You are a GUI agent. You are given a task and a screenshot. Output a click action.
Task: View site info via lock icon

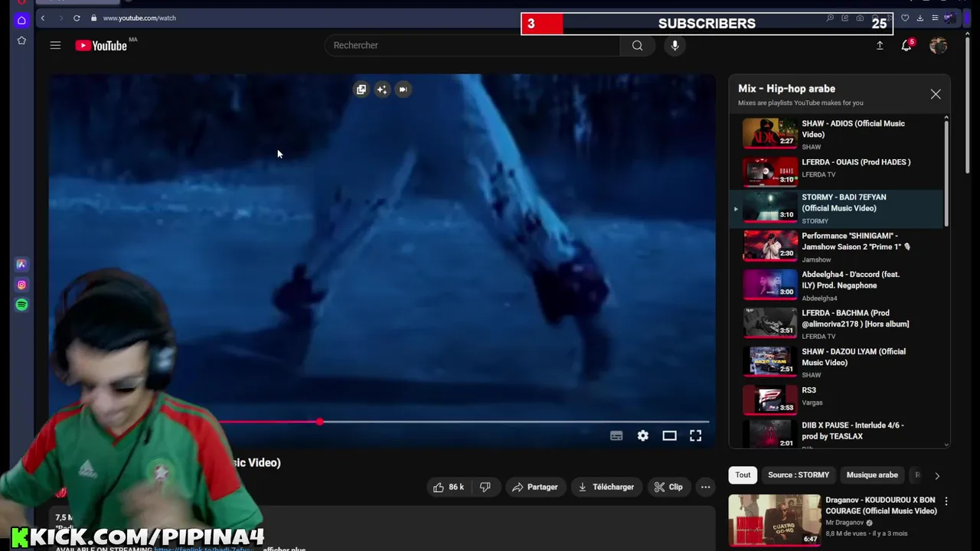pyautogui.click(x=93, y=18)
